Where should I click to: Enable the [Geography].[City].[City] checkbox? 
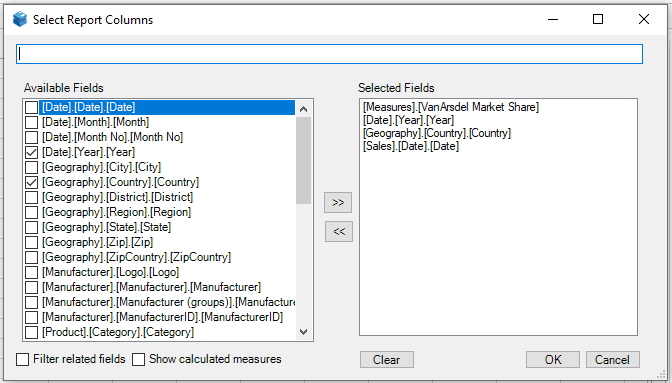tap(31, 167)
